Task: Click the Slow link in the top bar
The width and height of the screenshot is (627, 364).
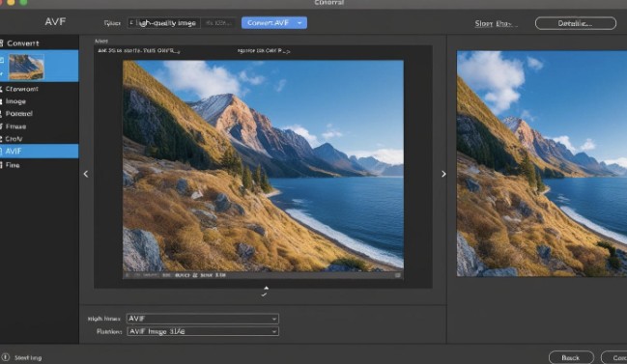Action: 496,23
